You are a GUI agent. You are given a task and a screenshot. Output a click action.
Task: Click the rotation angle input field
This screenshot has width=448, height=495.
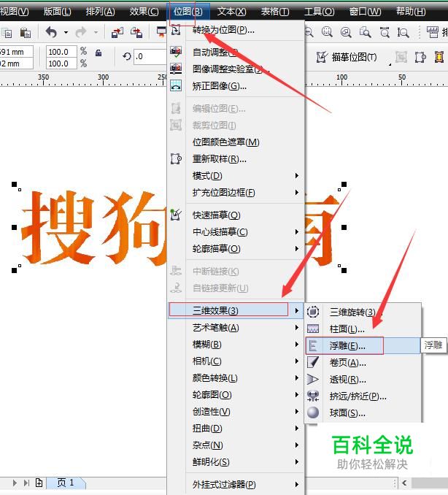(150, 57)
